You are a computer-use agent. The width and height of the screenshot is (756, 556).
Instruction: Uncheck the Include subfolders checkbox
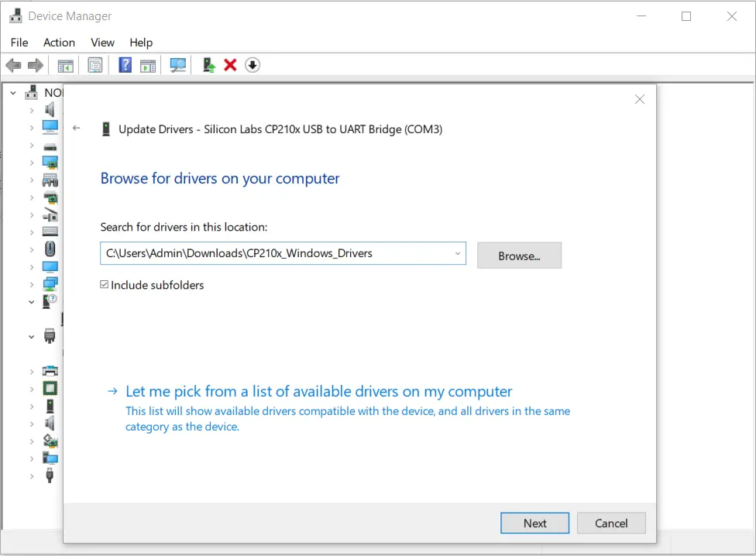104,285
